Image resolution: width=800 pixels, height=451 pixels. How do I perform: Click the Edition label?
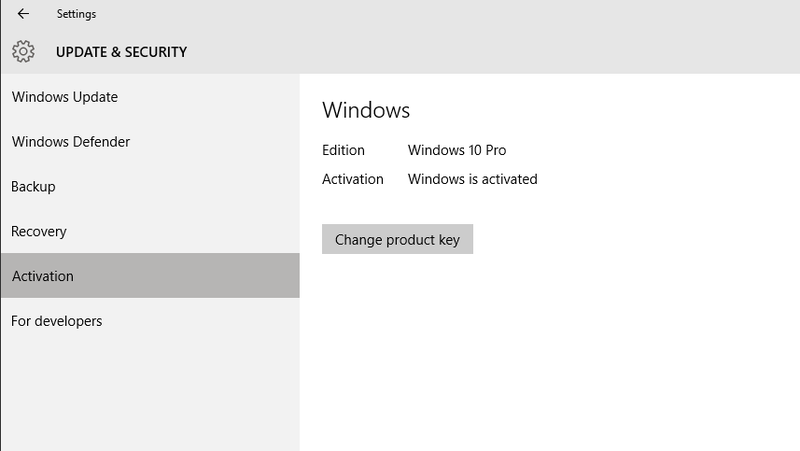coord(343,150)
